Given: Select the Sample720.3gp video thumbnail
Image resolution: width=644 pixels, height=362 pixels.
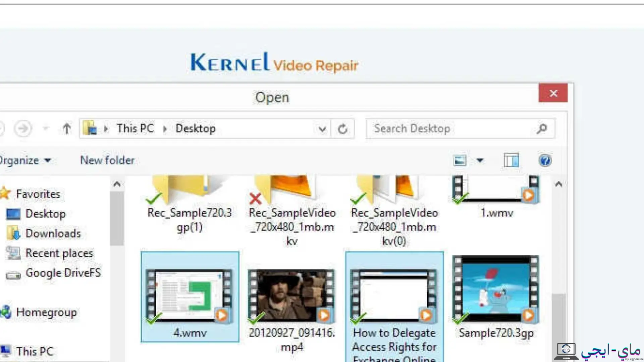Looking at the screenshot, I should click(x=496, y=290).
